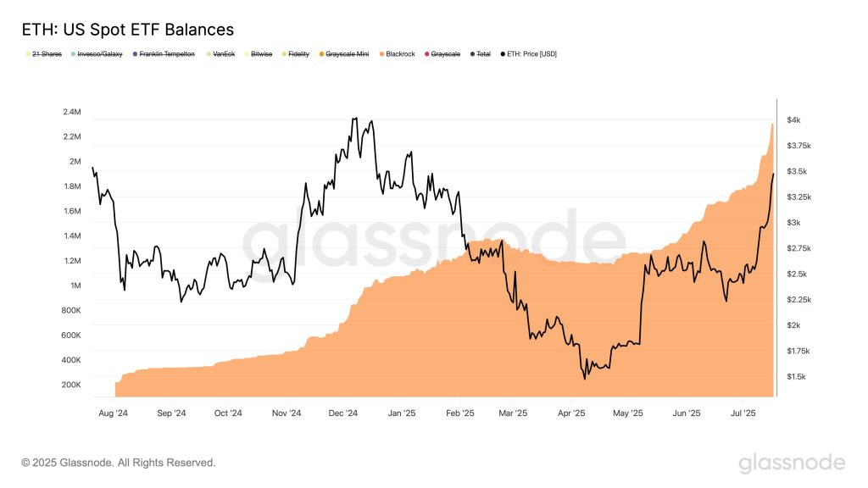This screenshot has height=488, width=868.
Task: Click the 2.4M left axis label
Action: click(71, 112)
